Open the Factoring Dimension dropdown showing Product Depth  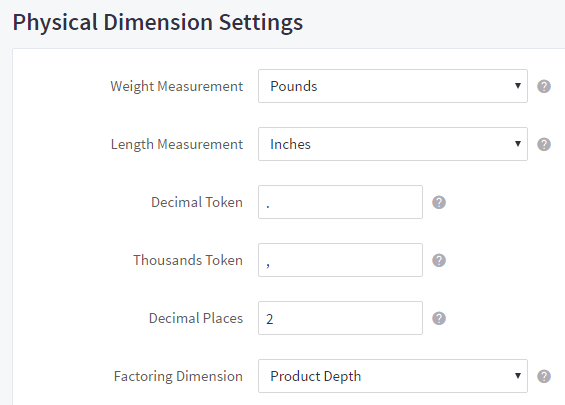point(393,376)
